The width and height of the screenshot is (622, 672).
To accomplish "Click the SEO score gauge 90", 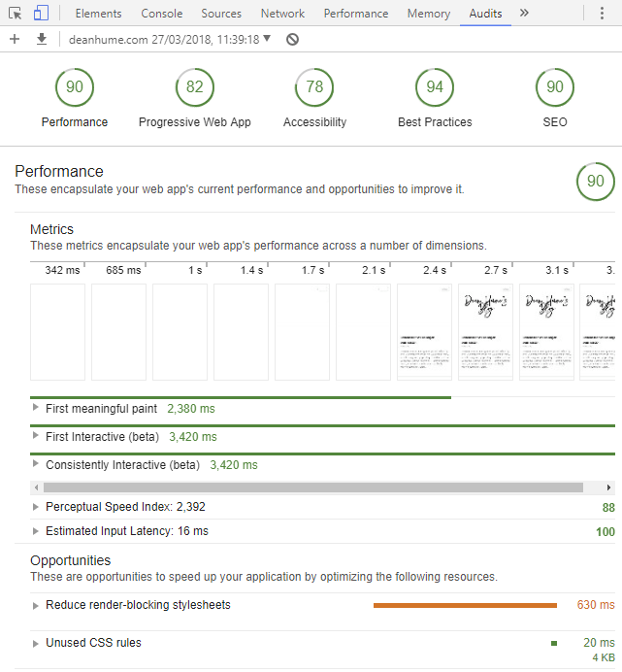I will [555, 87].
